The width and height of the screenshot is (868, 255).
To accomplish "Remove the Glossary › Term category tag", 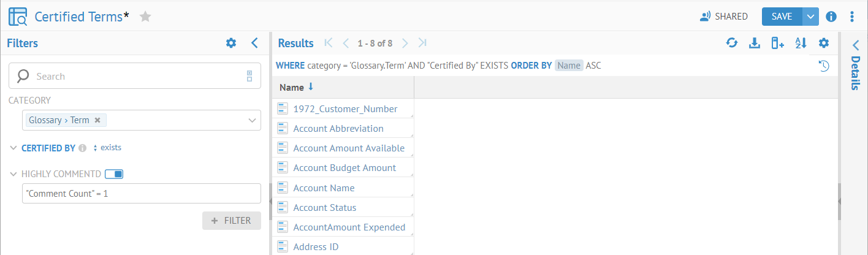I will click(97, 120).
